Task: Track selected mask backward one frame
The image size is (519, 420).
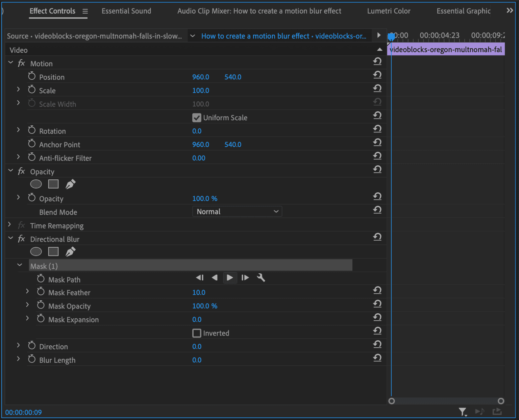Action: pos(200,278)
